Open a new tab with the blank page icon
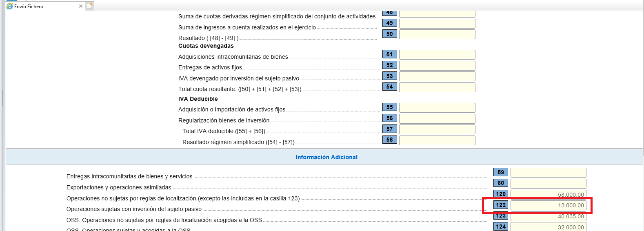644x231 pixels. pos(90,6)
